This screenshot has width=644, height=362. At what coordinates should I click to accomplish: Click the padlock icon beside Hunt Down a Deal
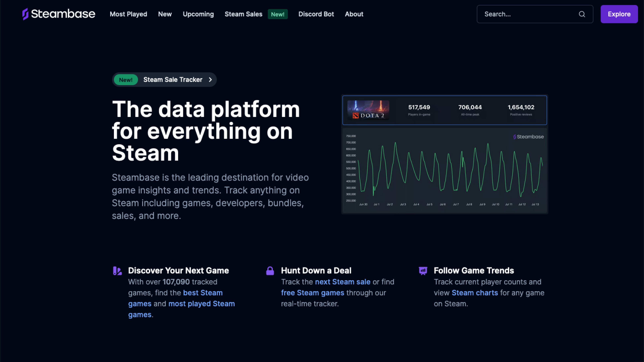tap(270, 270)
